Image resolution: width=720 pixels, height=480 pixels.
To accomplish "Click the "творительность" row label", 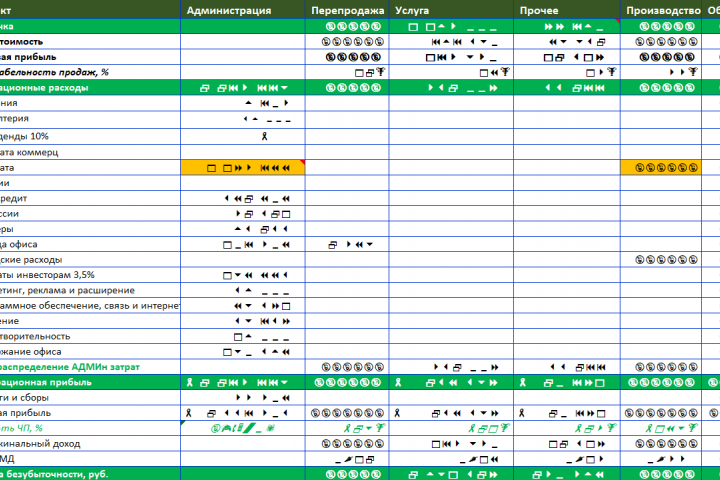I will 35,336.
